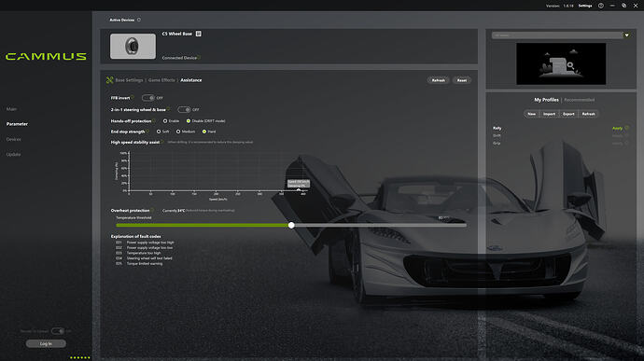
Task: Switch to My Profiles tab
Action: (546, 100)
